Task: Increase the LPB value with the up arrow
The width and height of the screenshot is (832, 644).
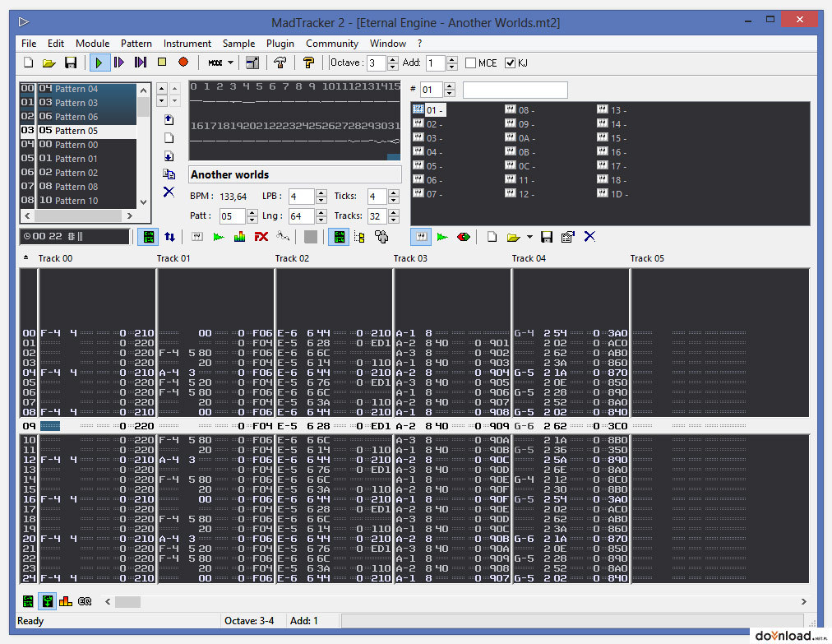Action: [321, 192]
